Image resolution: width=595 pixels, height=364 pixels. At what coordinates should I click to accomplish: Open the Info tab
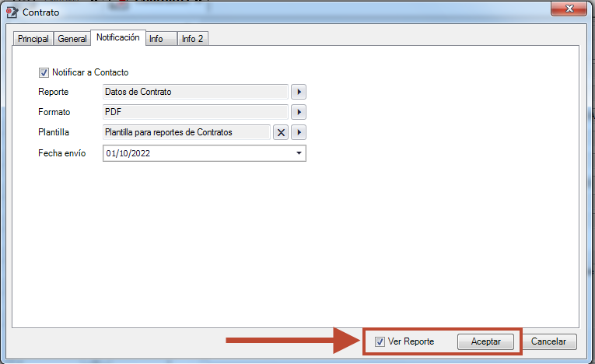point(161,39)
